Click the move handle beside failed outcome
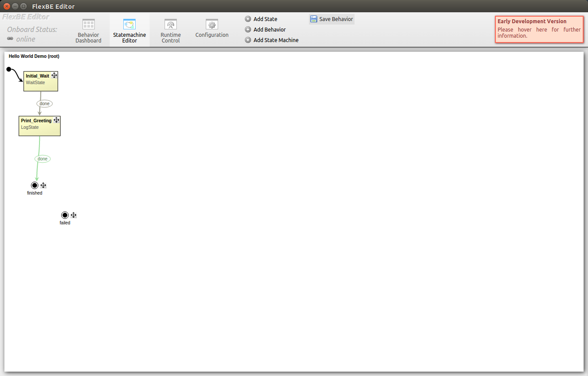 74,215
